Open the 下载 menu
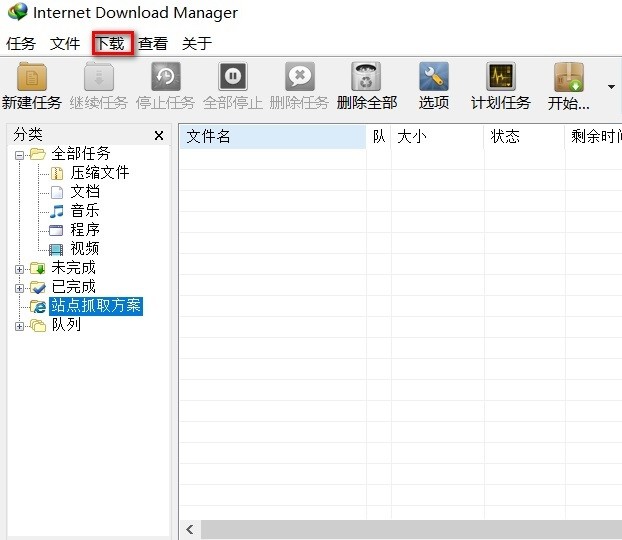The image size is (622, 540). [x=111, y=43]
